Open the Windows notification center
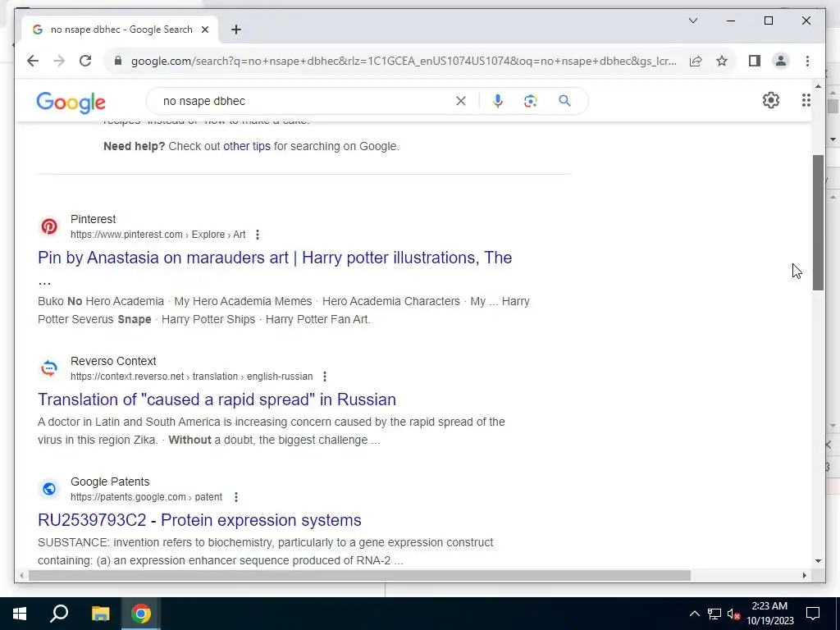Image resolution: width=840 pixels, height=630 pixels. point(813,614)
